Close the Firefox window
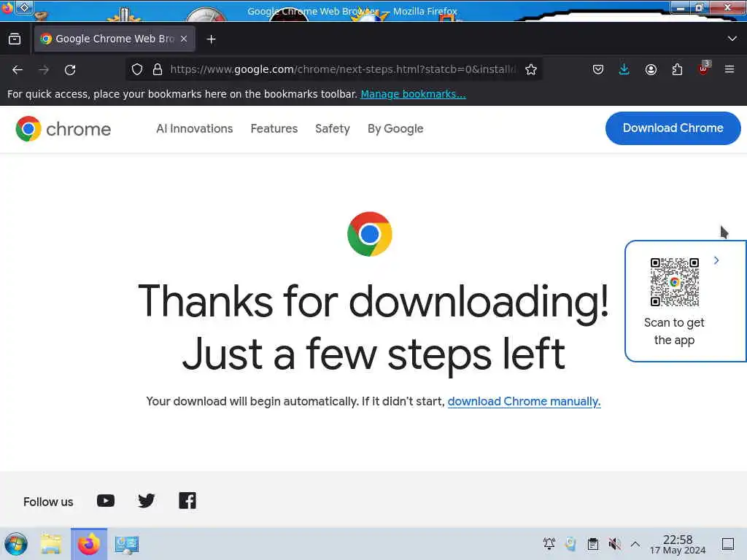 (727, 7)
